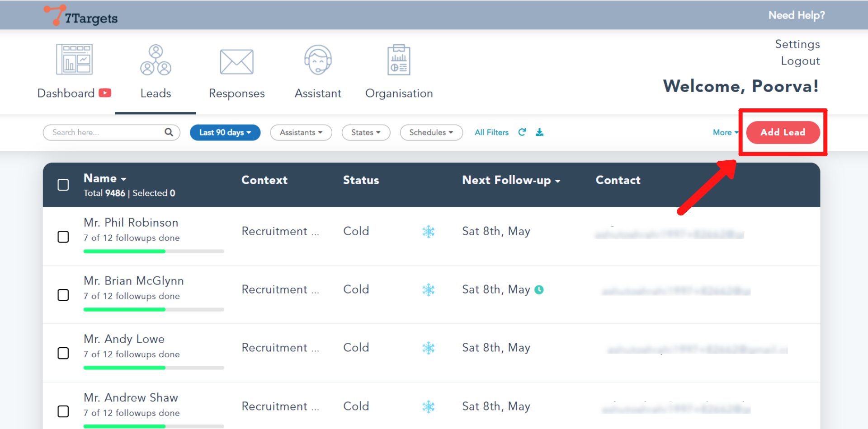Image resolution: width=868 pixels, height=429 pixels.
Task: Click the download leads icon
Action: tap(539, 132)
